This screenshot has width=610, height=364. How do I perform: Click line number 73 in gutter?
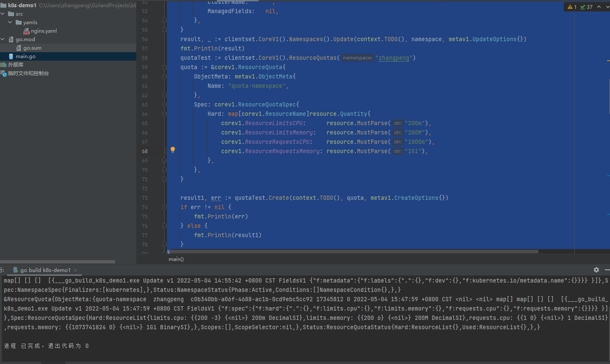tap(145, 198)
